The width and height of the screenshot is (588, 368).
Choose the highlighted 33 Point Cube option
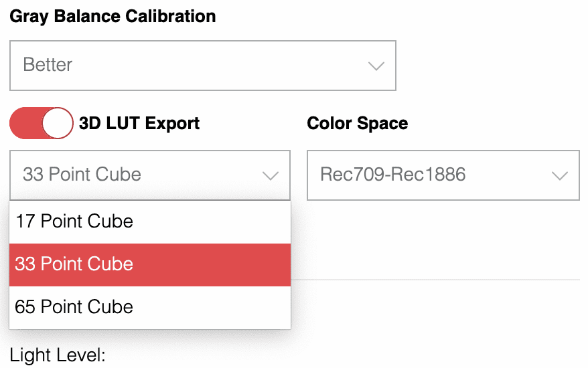74,264
